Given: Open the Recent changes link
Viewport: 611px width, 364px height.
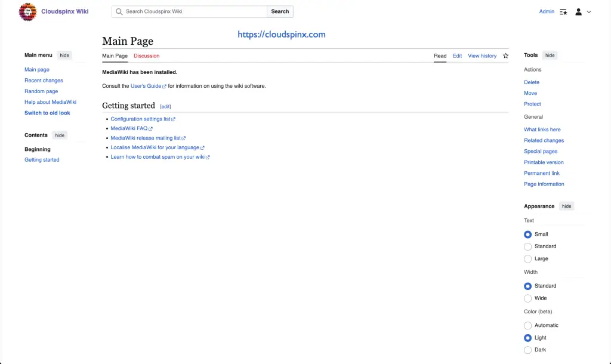Looking at the screenshot, I should 44,81.
